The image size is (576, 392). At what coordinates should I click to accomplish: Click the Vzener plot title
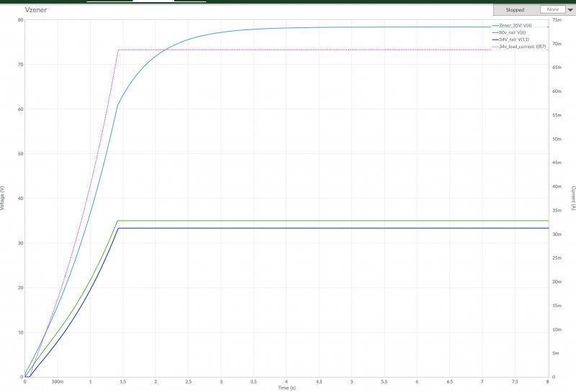pos(35,10)
